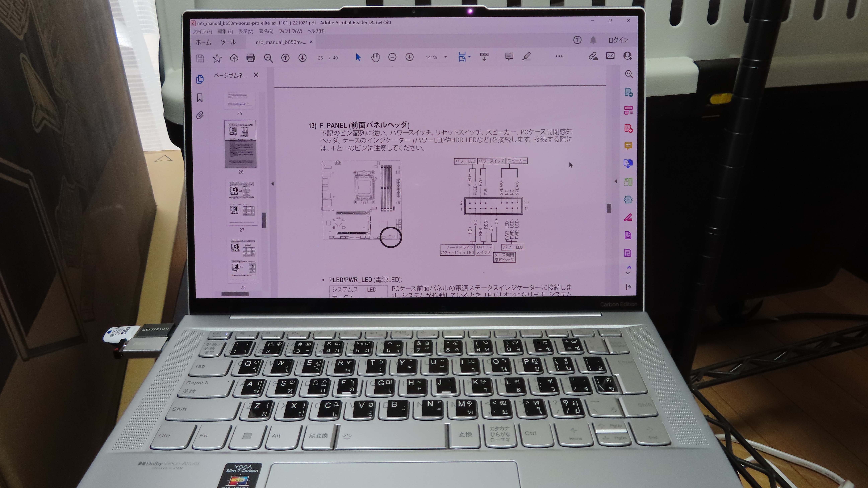868x488 pixels.
Task: Open the 署名(S) menu
Action: click(266, 31)
